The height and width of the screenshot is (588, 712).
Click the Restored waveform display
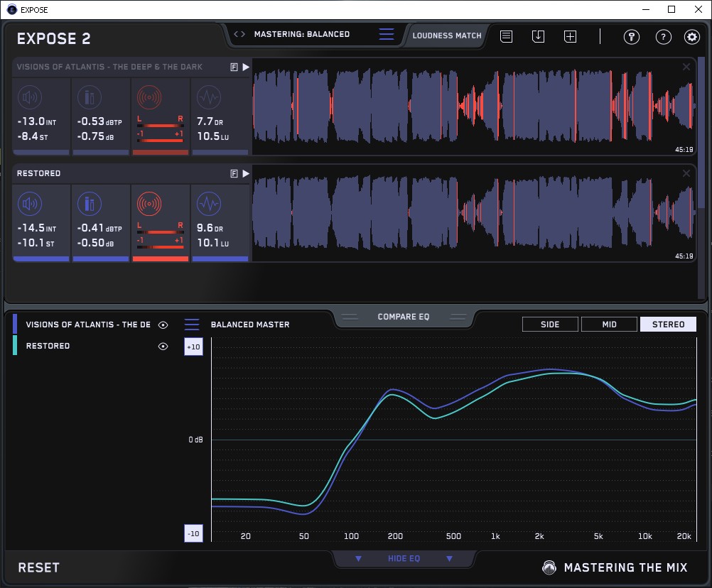tap(474, 213)
